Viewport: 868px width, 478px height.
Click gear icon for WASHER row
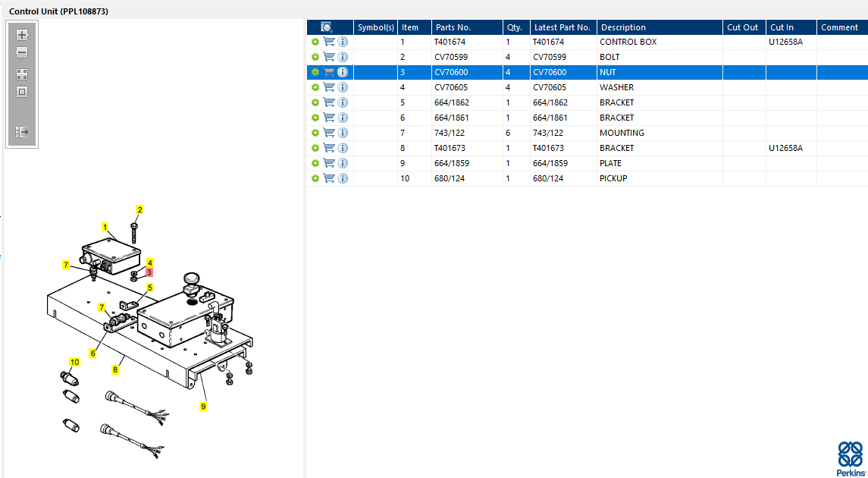(315, 87)
